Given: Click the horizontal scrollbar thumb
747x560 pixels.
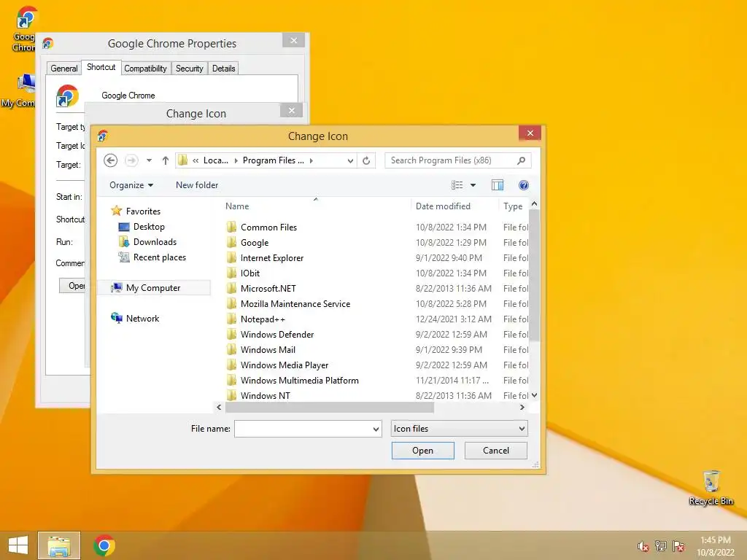Looking at the screenshot, I should coord(330,407).
